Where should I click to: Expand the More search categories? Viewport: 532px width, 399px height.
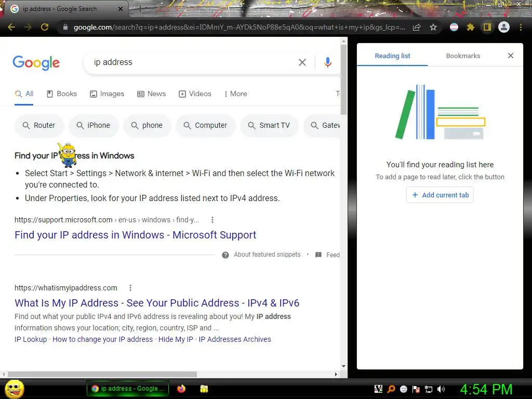pyautogui.click(x=235, y=94)
